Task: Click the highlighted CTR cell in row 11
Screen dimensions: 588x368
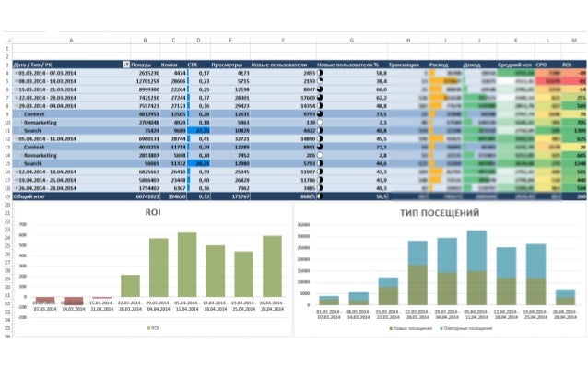Action: click(x=199, y=131)
